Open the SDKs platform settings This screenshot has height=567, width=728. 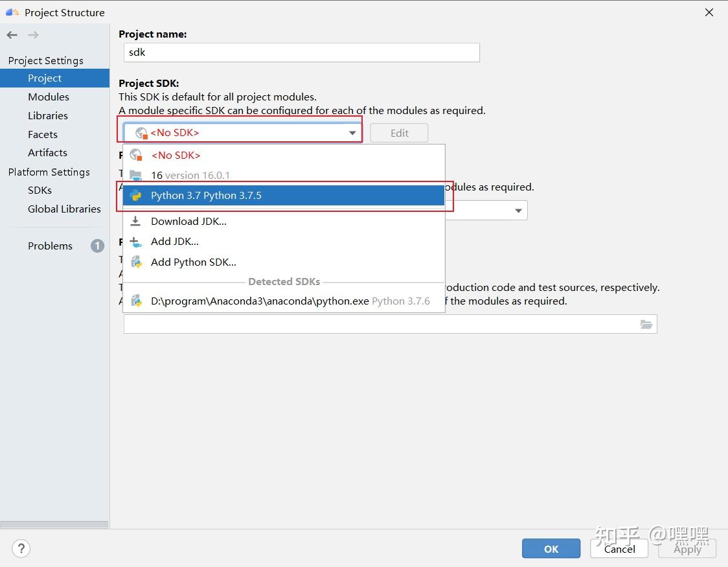40,190
